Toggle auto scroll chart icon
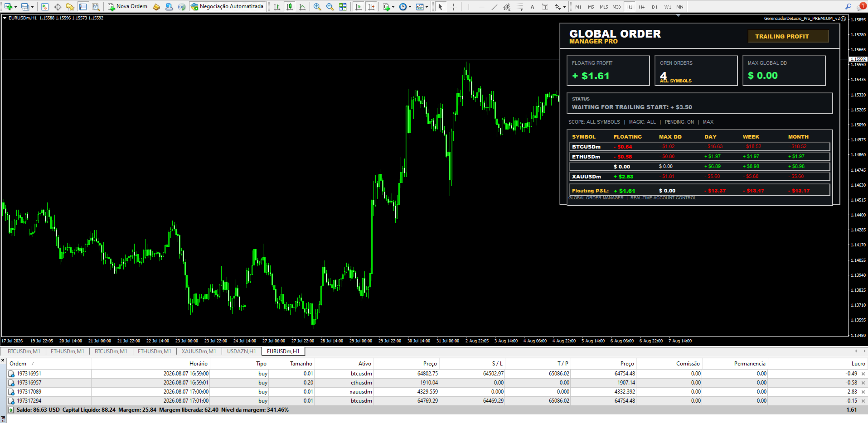Screen dimensions: 868x423 click(359, 7)
